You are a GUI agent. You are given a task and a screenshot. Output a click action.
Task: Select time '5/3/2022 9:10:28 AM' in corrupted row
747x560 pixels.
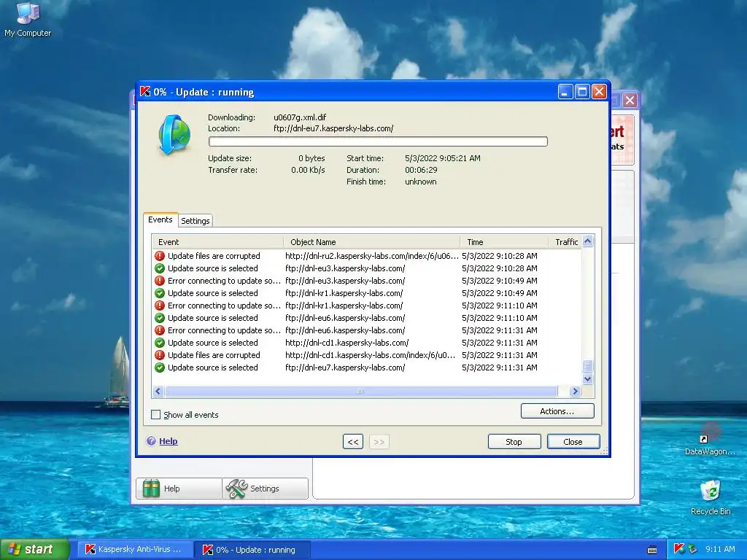point(499,256)
